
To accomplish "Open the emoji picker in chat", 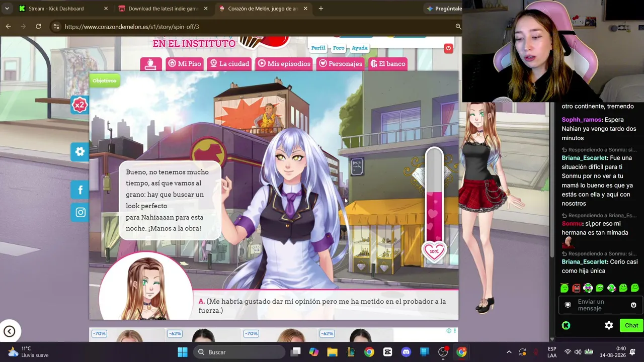I will 633,305.
